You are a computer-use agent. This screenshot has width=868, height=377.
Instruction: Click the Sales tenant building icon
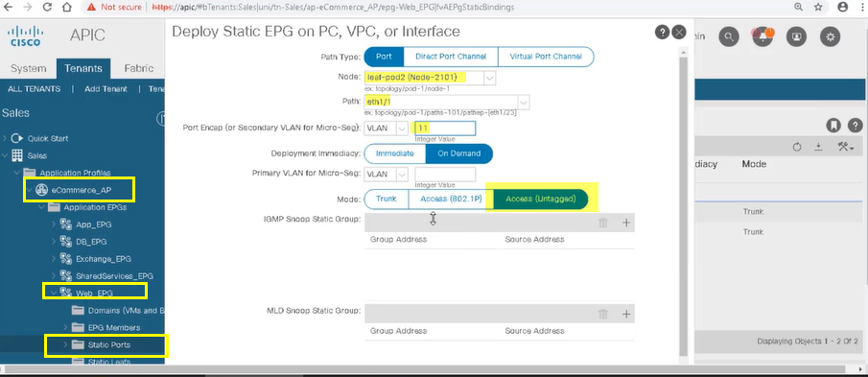tap(17, 155)
